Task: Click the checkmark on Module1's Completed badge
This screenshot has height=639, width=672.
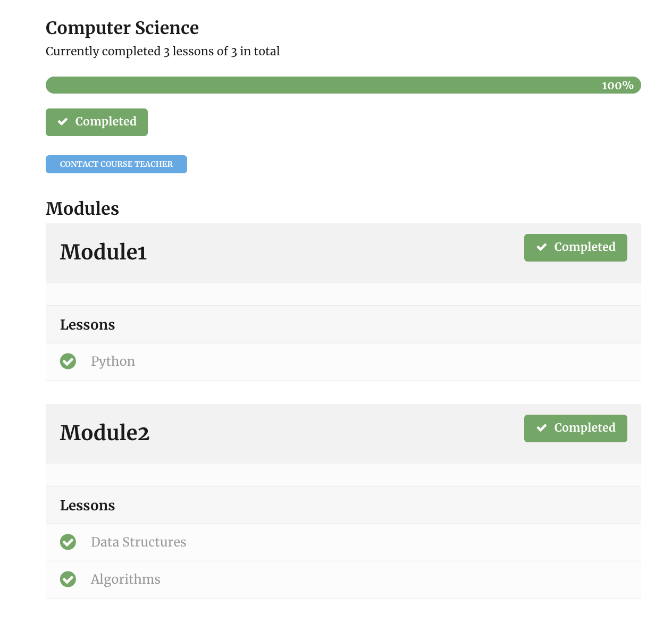Action: tap(542, 247)
